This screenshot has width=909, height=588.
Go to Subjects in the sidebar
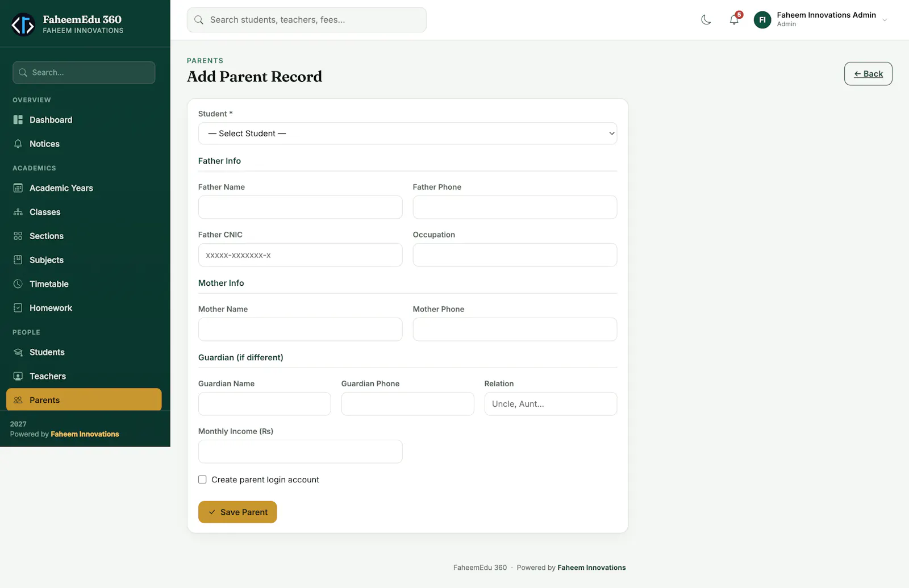pyautogui.click(x=84, y=260)
